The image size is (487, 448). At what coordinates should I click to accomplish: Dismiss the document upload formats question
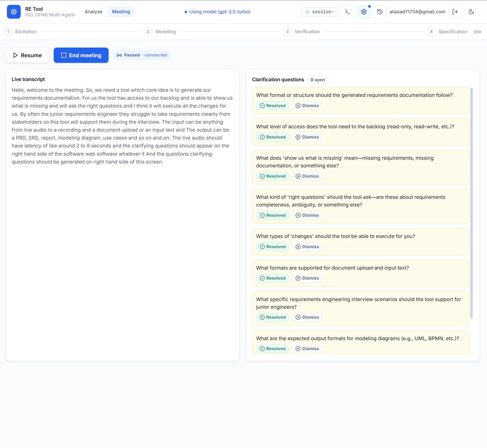307,278
